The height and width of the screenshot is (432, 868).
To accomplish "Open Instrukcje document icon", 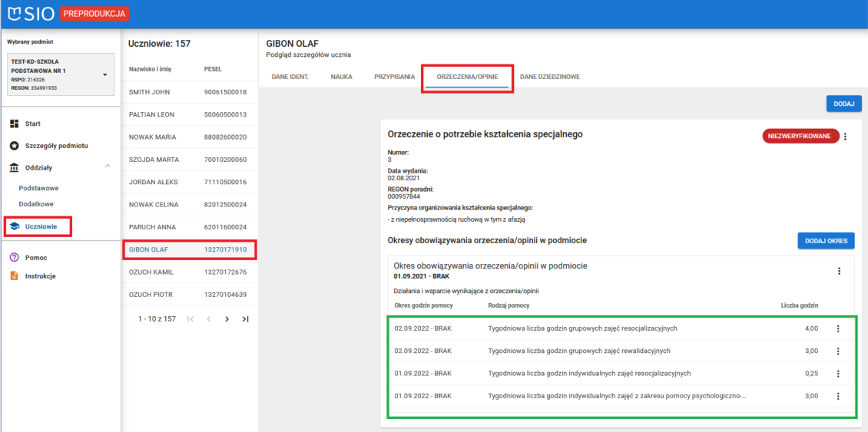I will pyautogui.click(x=14, y=276).
